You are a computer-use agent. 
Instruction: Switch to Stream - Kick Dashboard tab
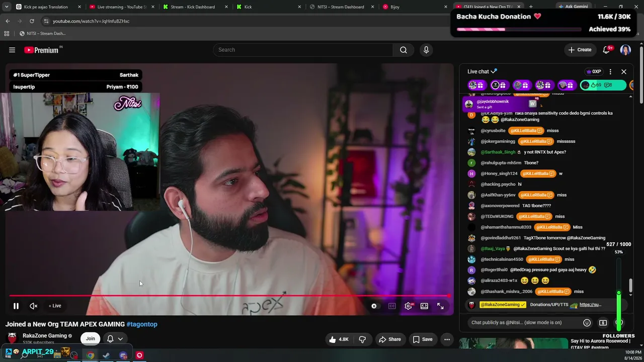pyautogui.click(x=196, y=7)
